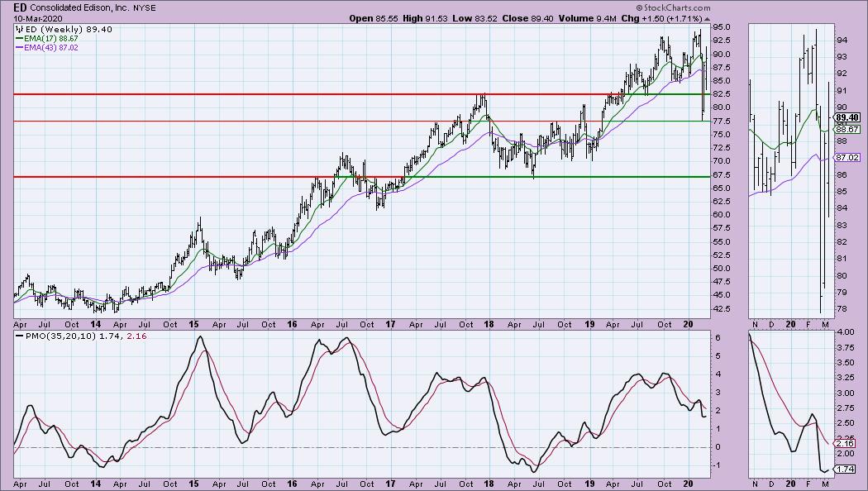Click the ED ticker symbol in the header
868x491 pixels.
pyautogui.click(x=20, y=7)
